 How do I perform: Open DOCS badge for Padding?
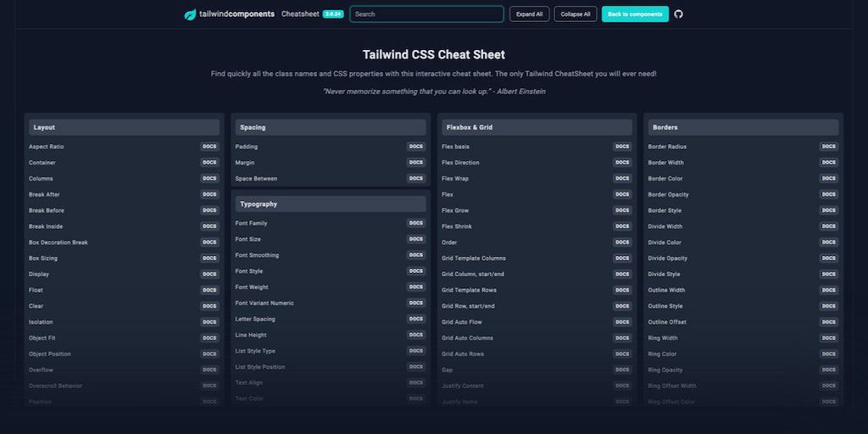click(x=416, y=147)
